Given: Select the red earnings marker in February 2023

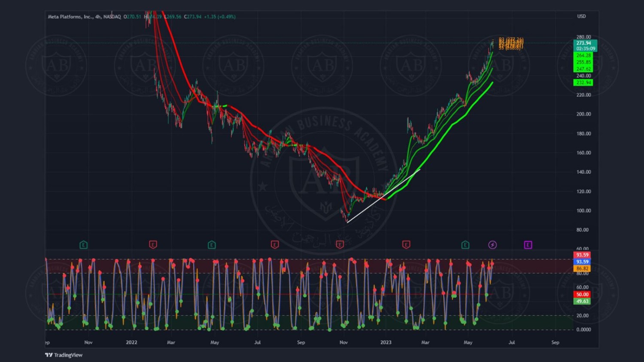Looking at the screenshot, I should pos(406,245).
